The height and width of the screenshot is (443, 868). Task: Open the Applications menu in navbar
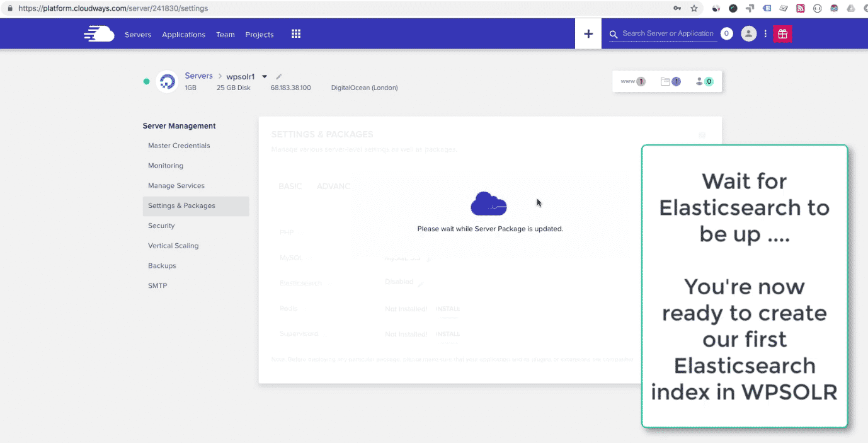tap(184, 35)
